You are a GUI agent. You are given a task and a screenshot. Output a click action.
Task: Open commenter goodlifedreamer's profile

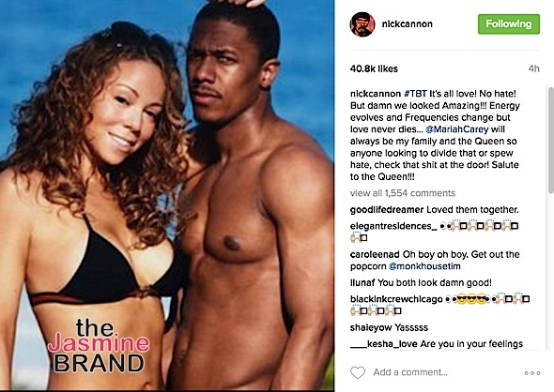coord(387,210)
